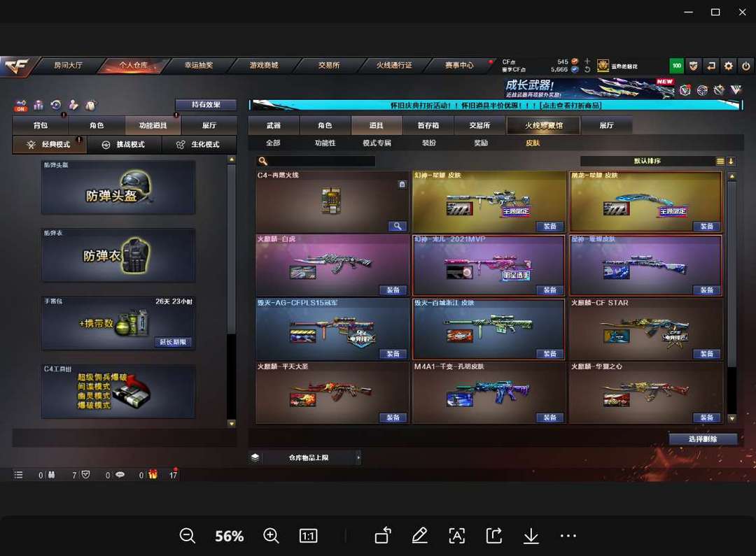Click the photo viewer rotate icon
756x556 pixels.
point(383,535)
